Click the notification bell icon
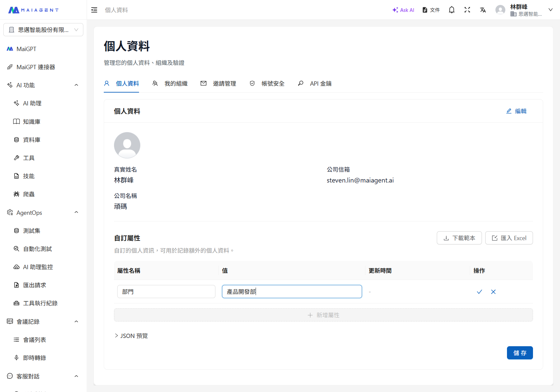Viewport: 560px width, 392px height. (x=452, y=10)
